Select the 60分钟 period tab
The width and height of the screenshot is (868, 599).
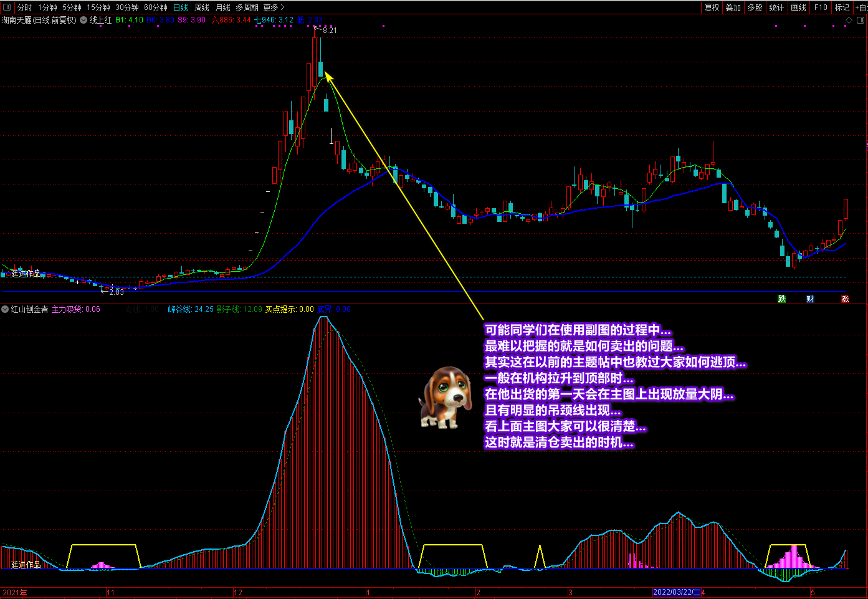(155, 7)
